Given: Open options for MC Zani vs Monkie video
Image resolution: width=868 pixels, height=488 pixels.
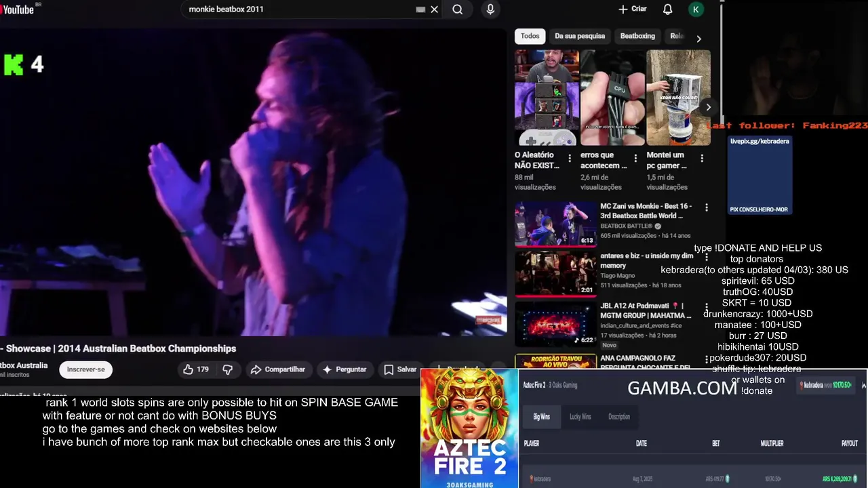Looking at the screenshot, I should [x=707, y=207].
